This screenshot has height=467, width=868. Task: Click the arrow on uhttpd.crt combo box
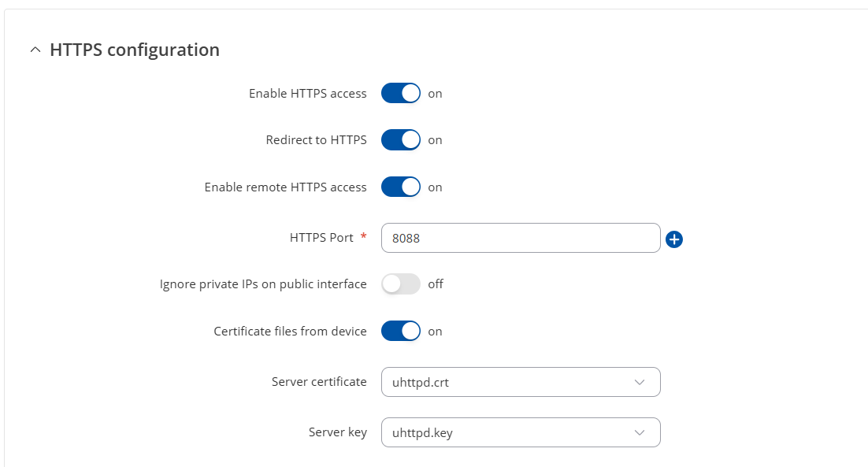(x=640, y=383)
